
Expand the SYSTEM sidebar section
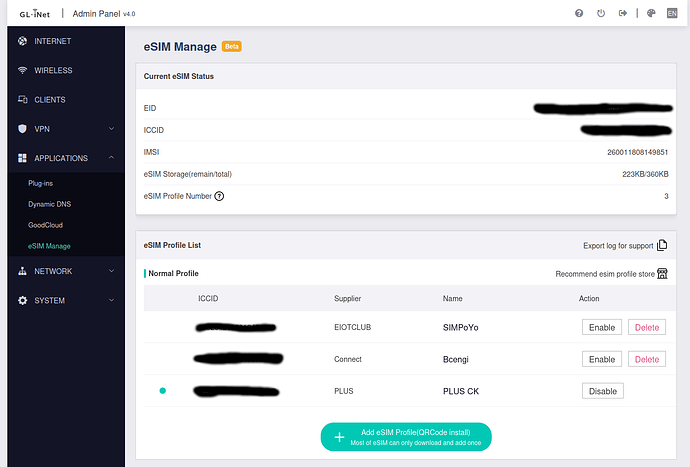pyautogui.click(x=62, y=301)
